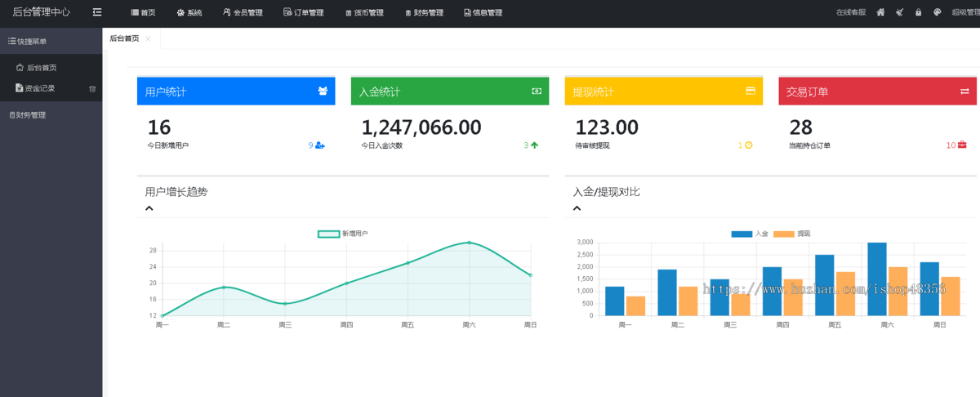
Task: Switch to the 后台首页 tab
Action: (124, 38)
